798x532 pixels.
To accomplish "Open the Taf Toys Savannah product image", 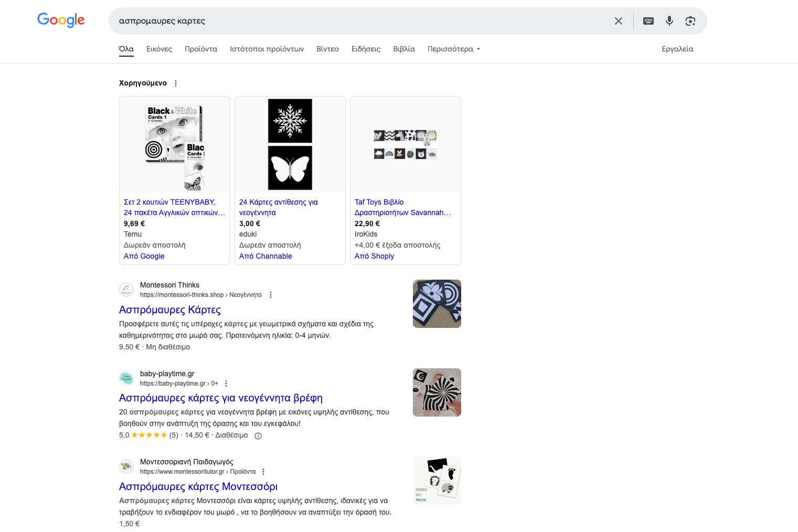I will point(406,145).
